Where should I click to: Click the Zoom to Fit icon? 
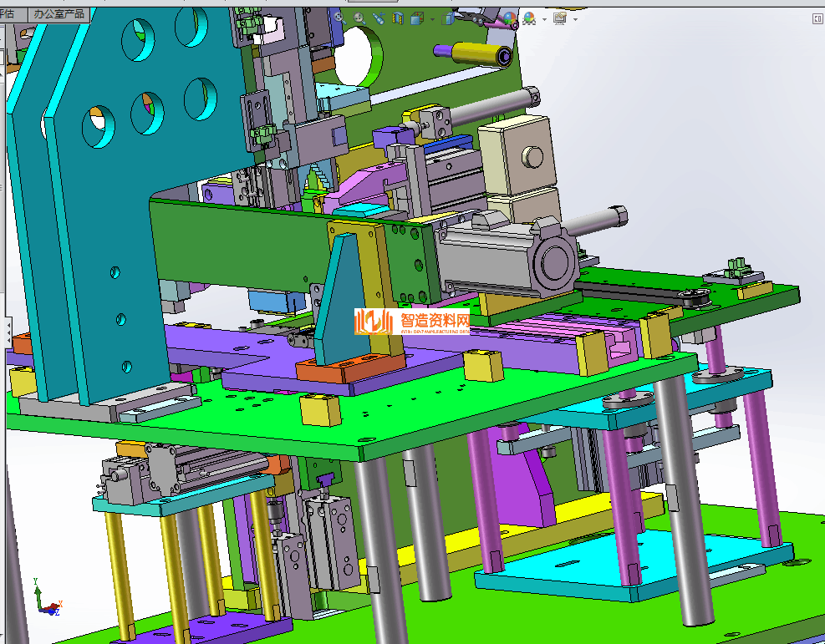(x=339, y=18)
